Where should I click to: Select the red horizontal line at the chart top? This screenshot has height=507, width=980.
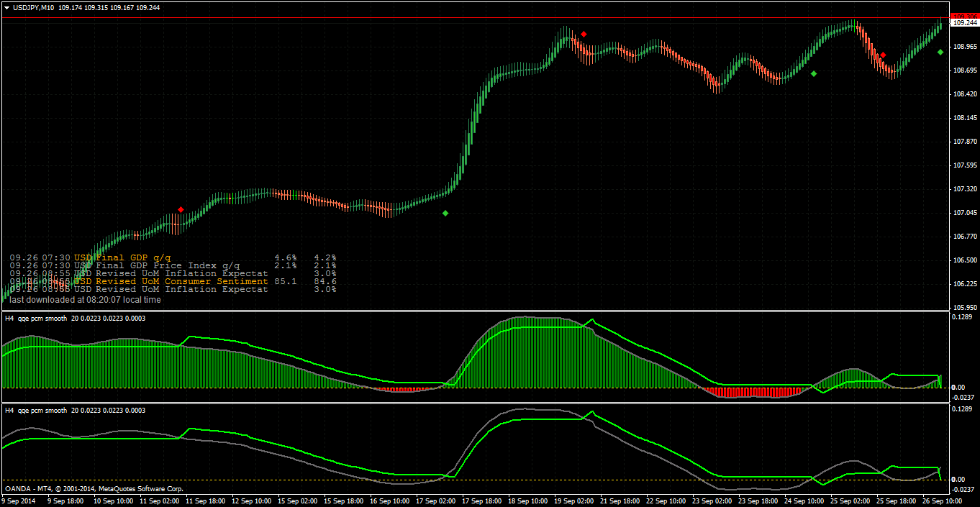(475, 17)
